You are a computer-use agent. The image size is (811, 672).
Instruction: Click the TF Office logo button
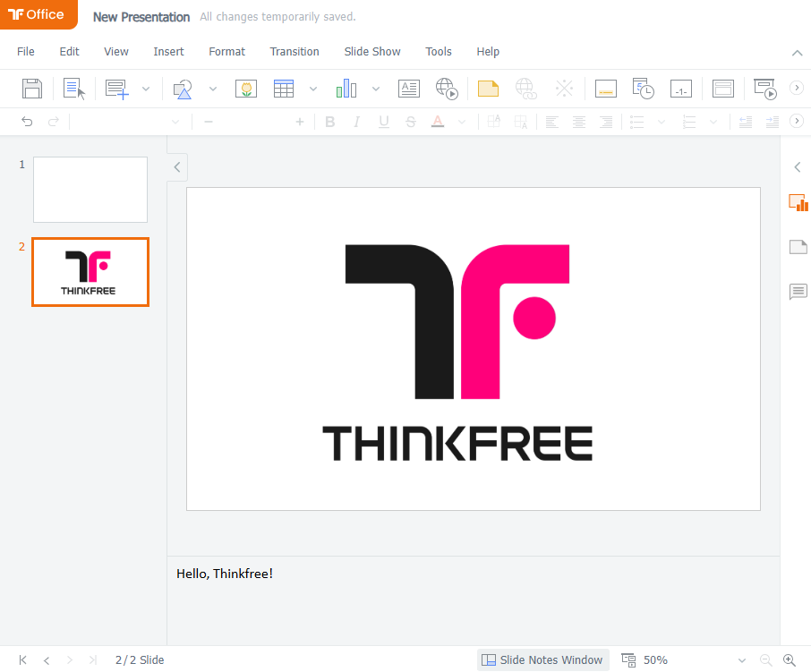pyautogui.click(x=38, y=14)
